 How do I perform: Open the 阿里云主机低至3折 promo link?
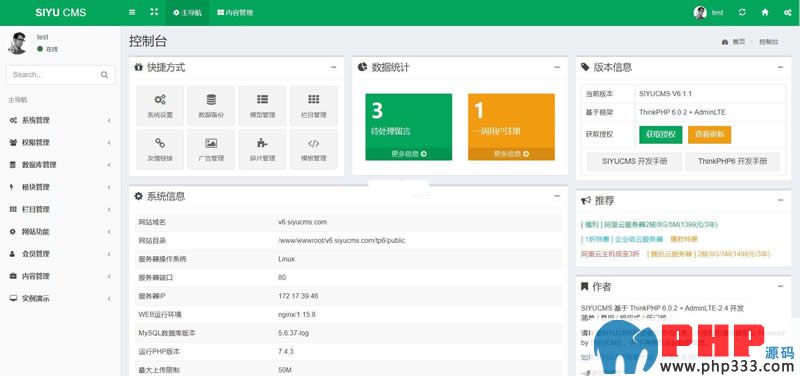click(610, 254)
